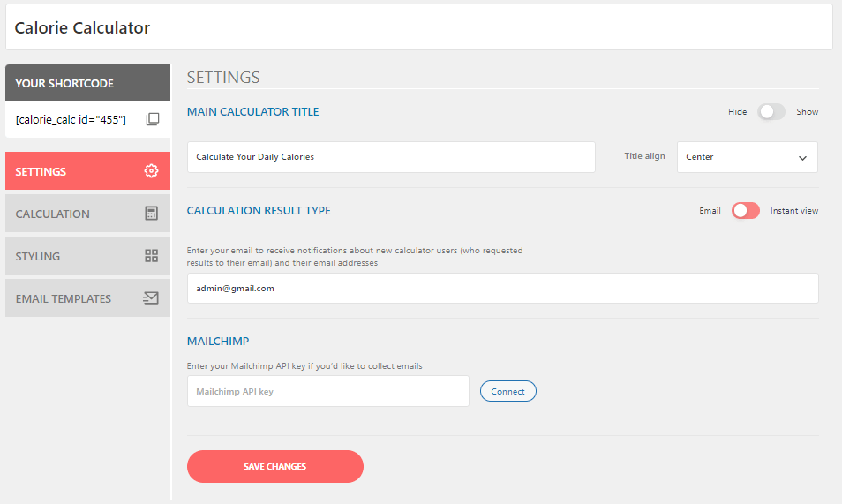Click the Calculation Result Type heading
Image resolution: width=842 pixels, height=504 pixels.
coord(259,211)
